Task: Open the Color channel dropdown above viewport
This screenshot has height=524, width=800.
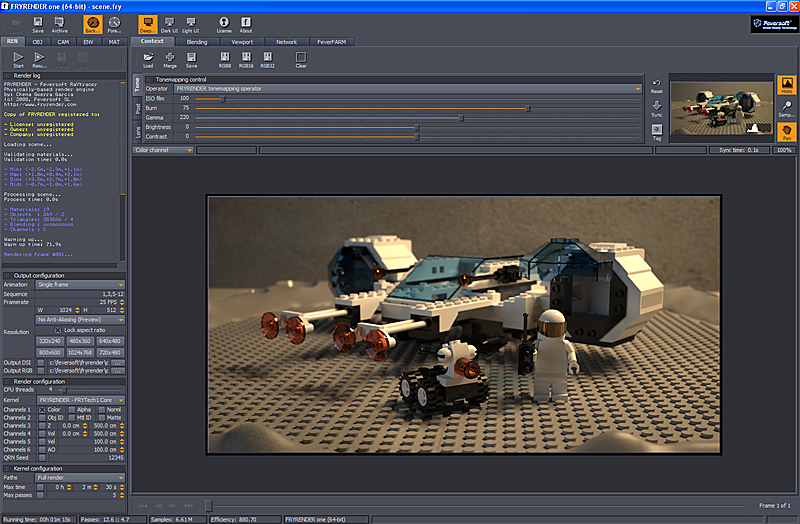Action: point(163,150)
